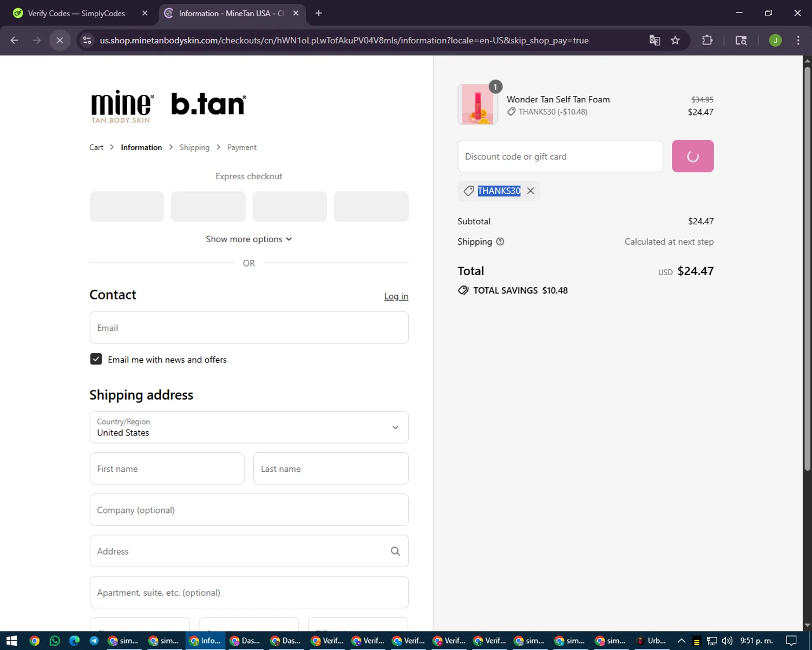Open Urb... app in taskbar
The image size is (812, 650).
tap(651, 641)
